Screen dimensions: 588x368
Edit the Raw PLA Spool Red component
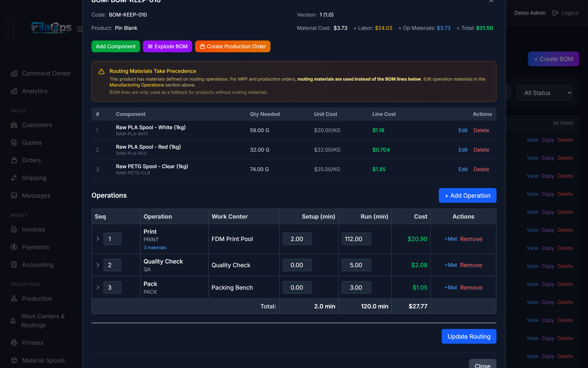pos(463,150)
